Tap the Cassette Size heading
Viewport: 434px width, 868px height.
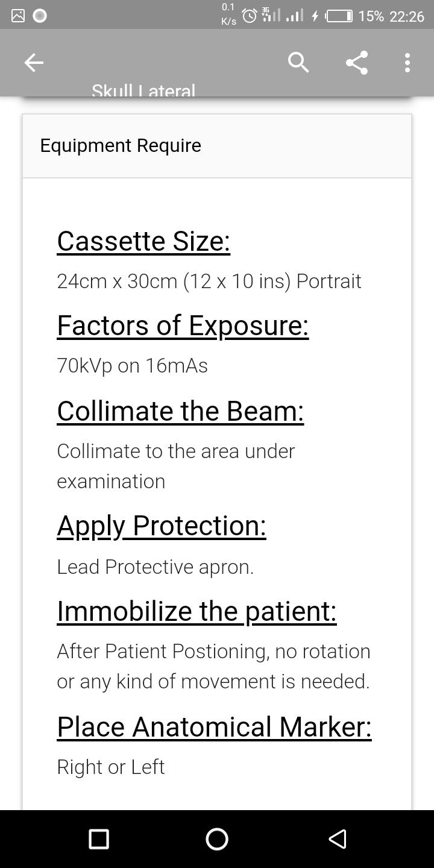pyautogui.click(x=143, y=241)
